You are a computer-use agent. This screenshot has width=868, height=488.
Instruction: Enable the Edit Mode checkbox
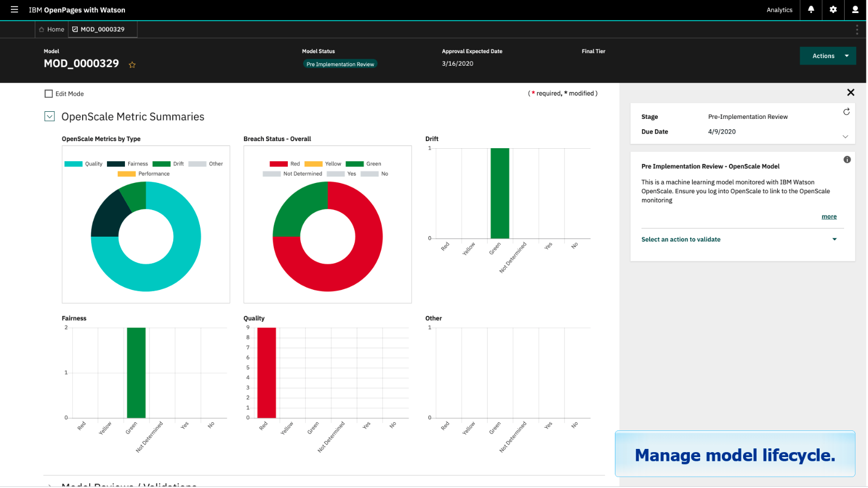point(49,94)
